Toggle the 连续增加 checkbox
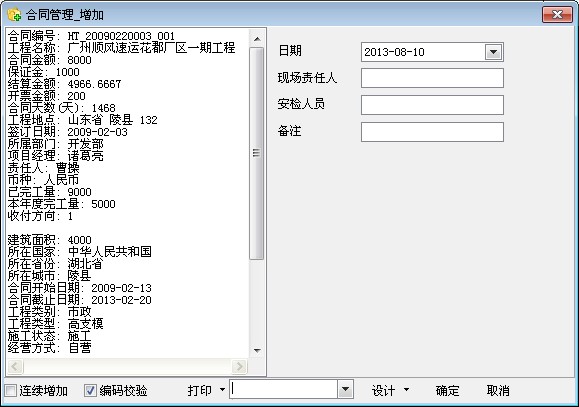Image resolution: width=579 pixels, height=407 pixels. pyautogui.click(x=11, y=390)
